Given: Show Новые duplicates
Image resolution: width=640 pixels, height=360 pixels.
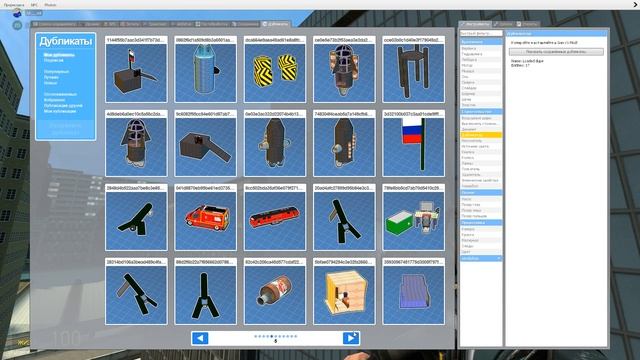Looking at the screenshot, I should [50, 83].
